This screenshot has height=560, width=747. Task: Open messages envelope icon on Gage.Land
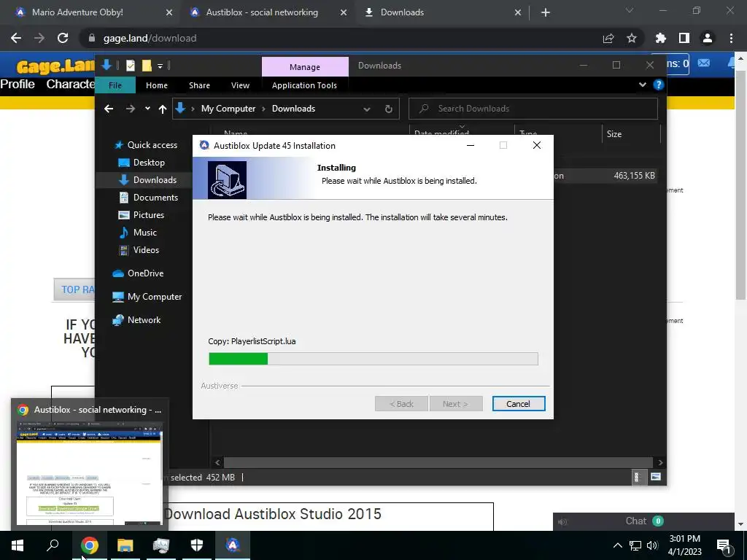704,63
